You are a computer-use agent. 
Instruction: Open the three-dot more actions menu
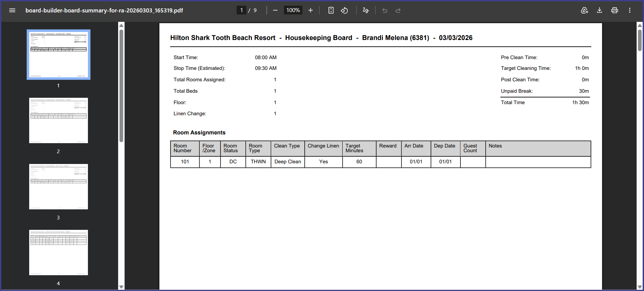click(630, 10)
